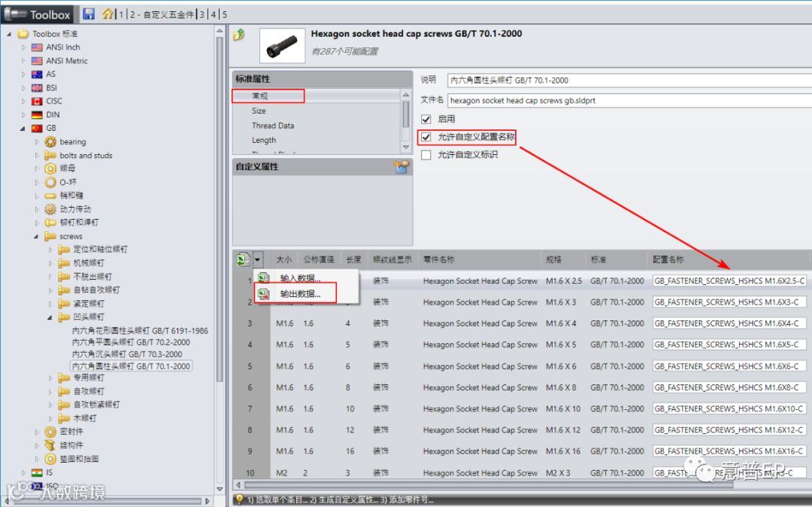Click the 铆钉和焊钉 folder icon
812x507 pixels.
pos(50,222)
